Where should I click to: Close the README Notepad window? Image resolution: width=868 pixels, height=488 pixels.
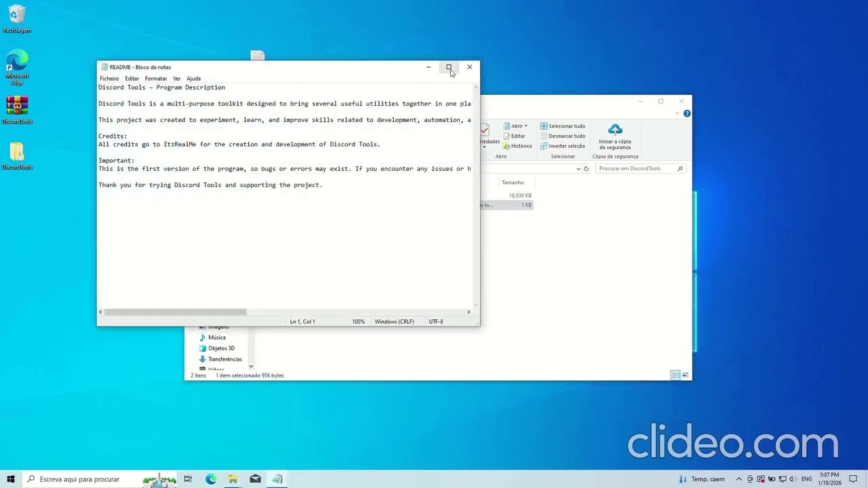point(469,67)
